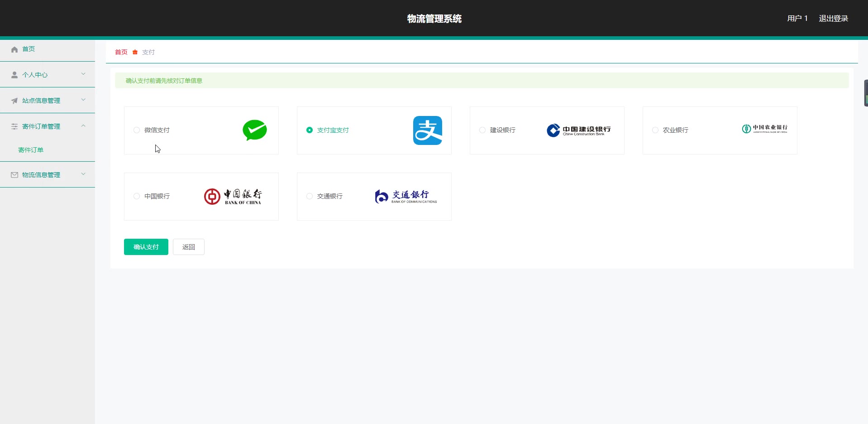868x424 pixels.
Task: Expand the 个人中心 menu chevron
Action: point(83,74)
